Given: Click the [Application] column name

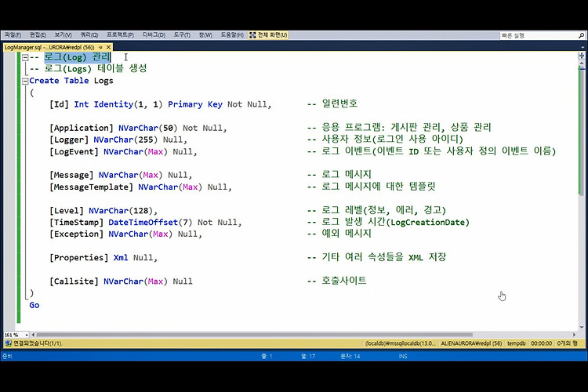Looking at the screenshot, I should [81, 128].
